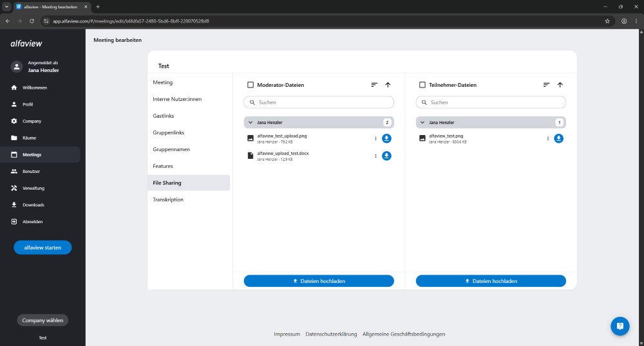
Task: Click the Downloads arrow icon in sidebar
Action: [14, 205]
